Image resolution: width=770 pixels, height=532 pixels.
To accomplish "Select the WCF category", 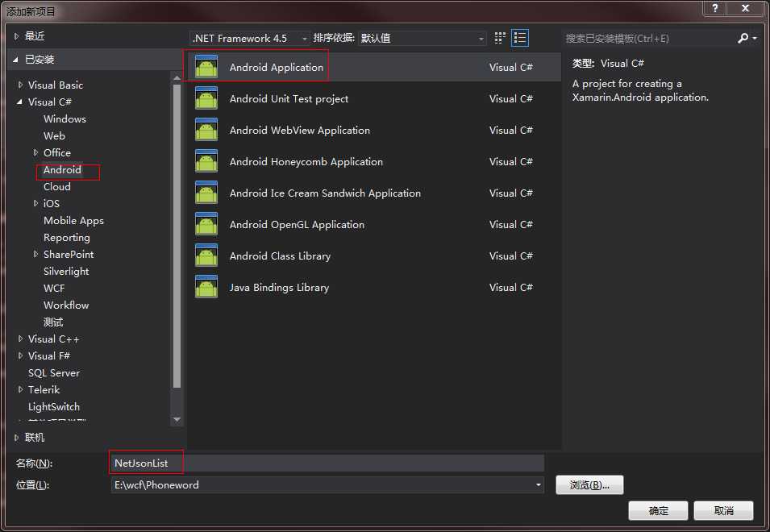I will coord(54,288).
